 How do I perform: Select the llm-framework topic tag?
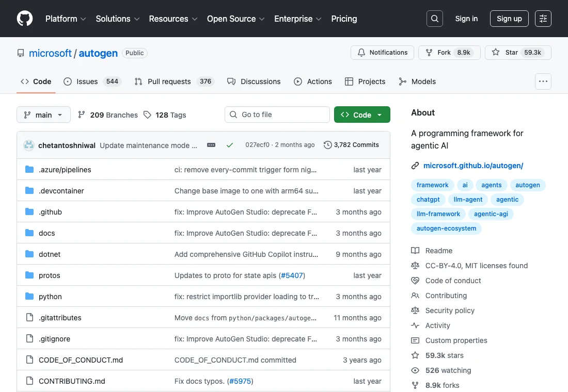438,214
